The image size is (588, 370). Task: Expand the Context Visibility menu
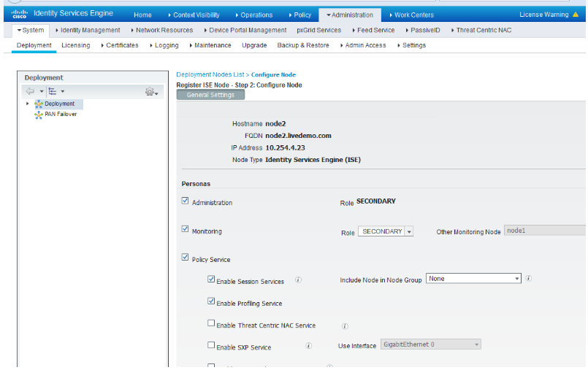pos(194,15)
